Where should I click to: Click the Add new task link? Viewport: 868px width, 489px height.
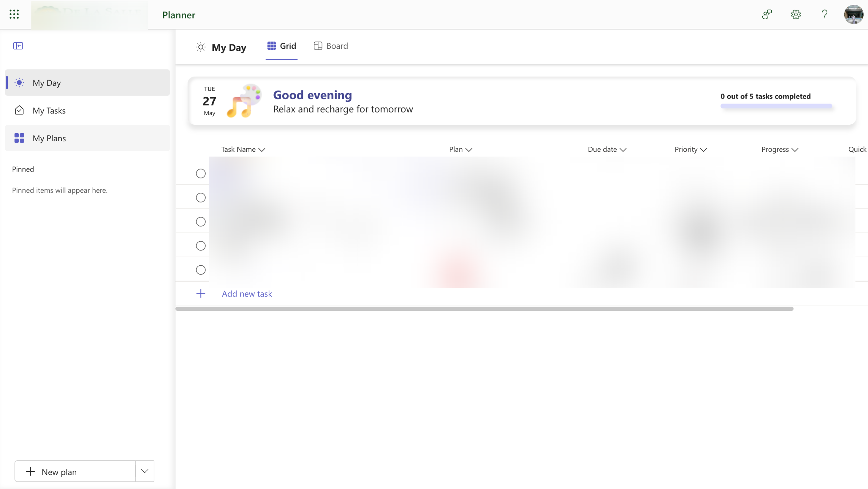pos(247,294)
